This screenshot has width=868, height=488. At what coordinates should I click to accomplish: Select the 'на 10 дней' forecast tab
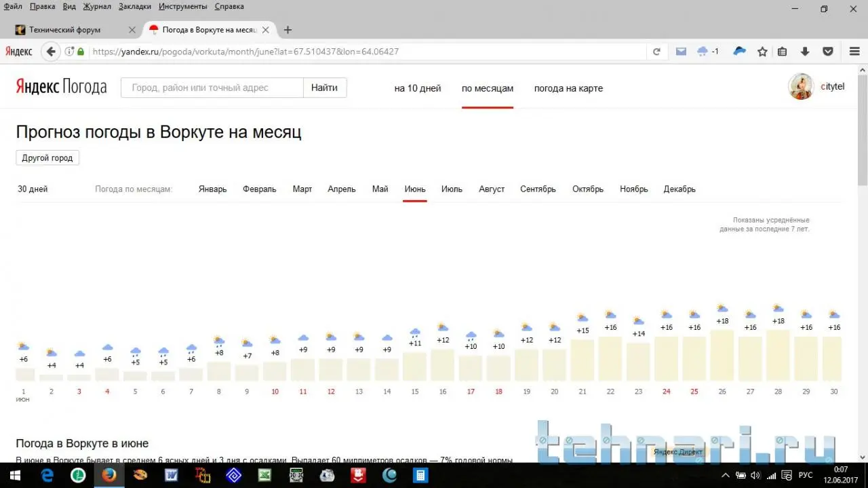point(418,88)
